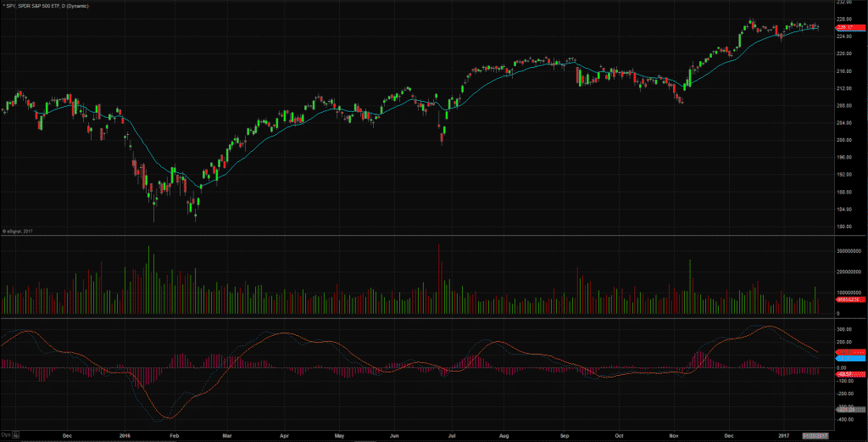Click the 200.00 level on price scale
The width and height of the screenshot is (868, 442).
(x=844, y=140)
